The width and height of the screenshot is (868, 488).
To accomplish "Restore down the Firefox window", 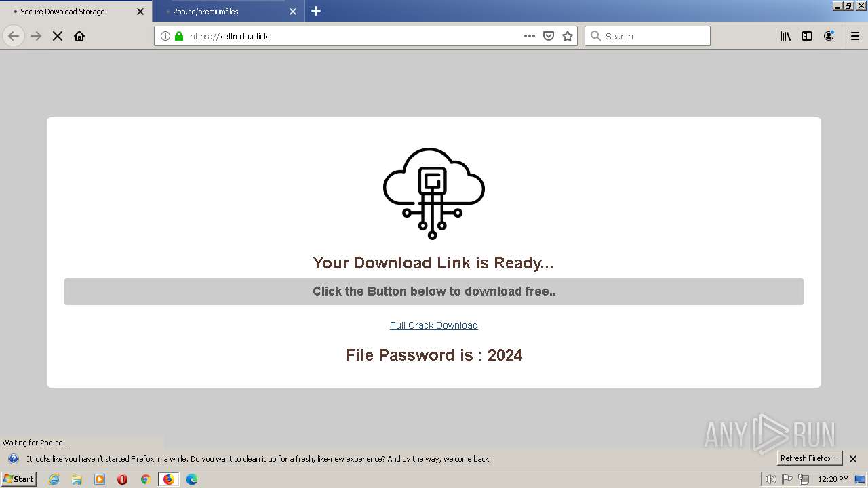I will pos(848,5).
